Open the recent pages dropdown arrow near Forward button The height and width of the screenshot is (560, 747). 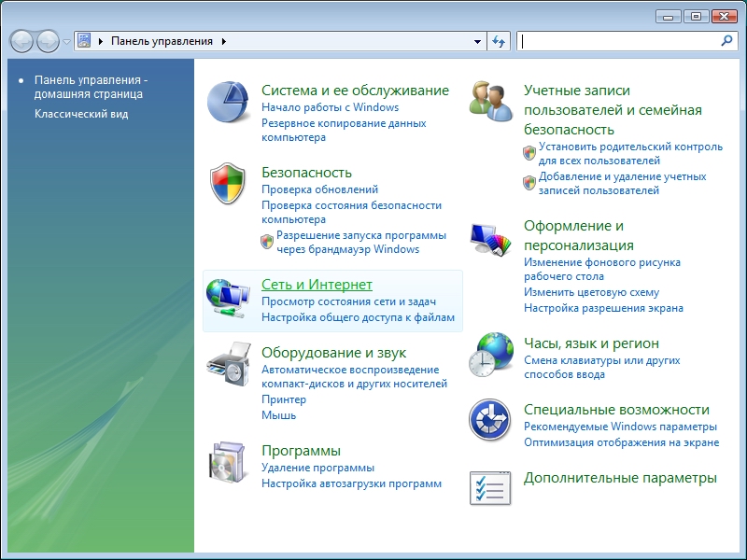(66, 42)
